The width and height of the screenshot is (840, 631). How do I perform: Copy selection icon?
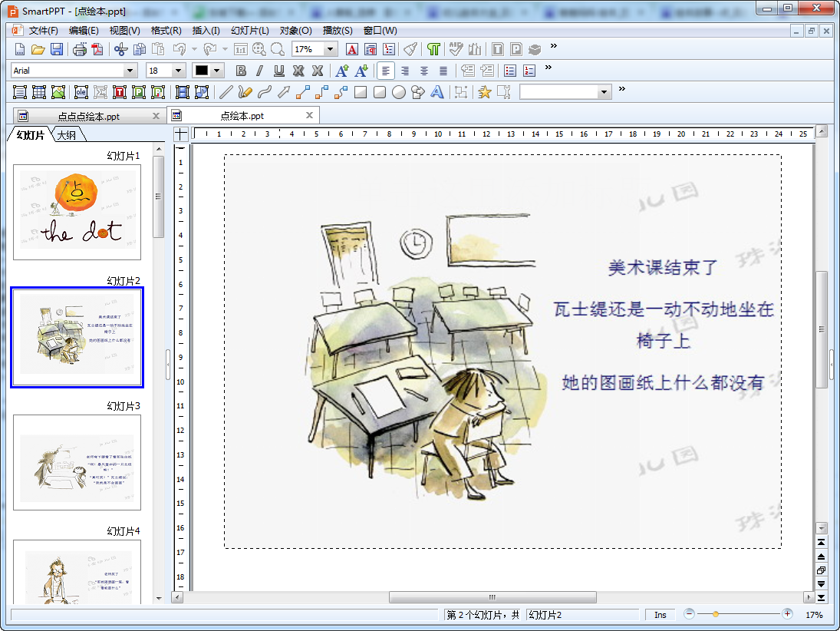(140, 50)
